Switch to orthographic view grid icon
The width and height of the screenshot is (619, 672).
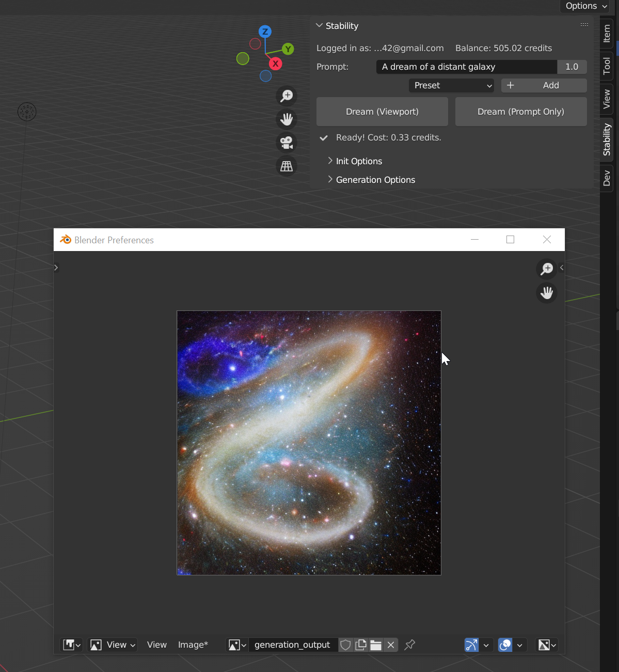[286, 166]
